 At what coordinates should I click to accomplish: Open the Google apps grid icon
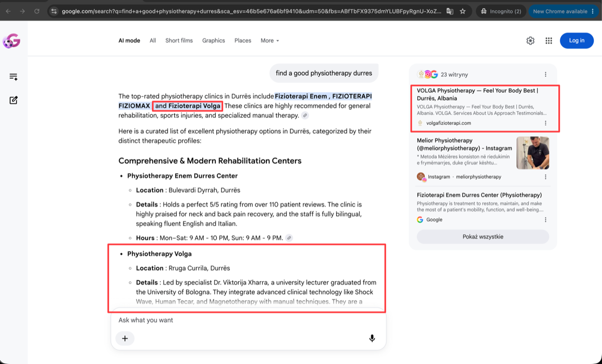click(x=549, y=41)
